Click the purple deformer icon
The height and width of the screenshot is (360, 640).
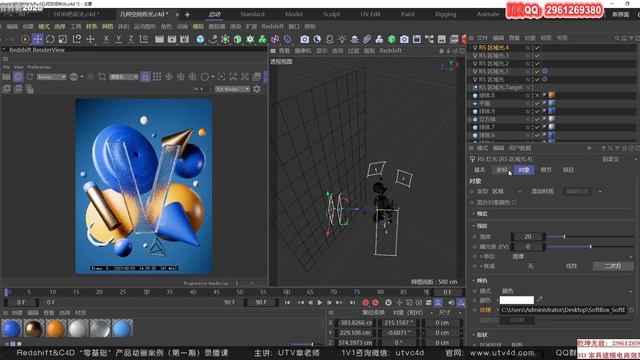275,39
